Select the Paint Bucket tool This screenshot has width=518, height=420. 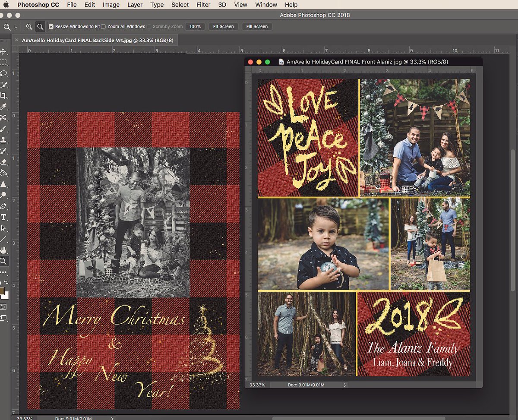pos(3,173)
